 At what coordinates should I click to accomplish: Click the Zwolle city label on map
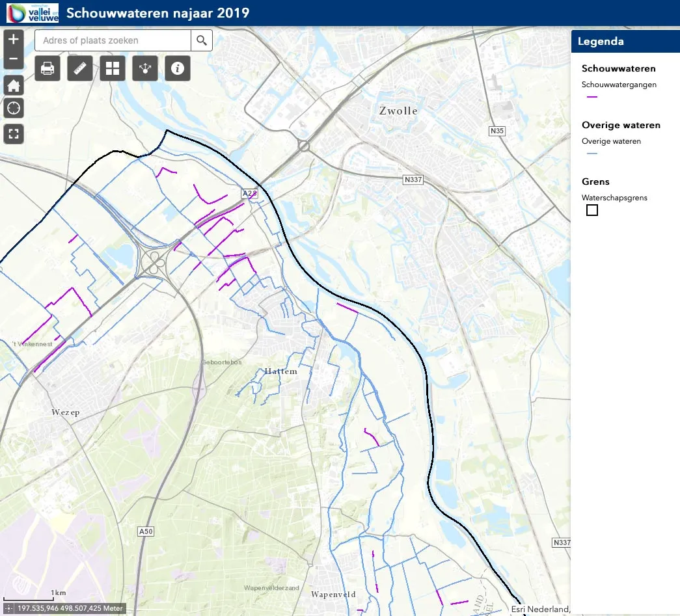pos(398,111)
